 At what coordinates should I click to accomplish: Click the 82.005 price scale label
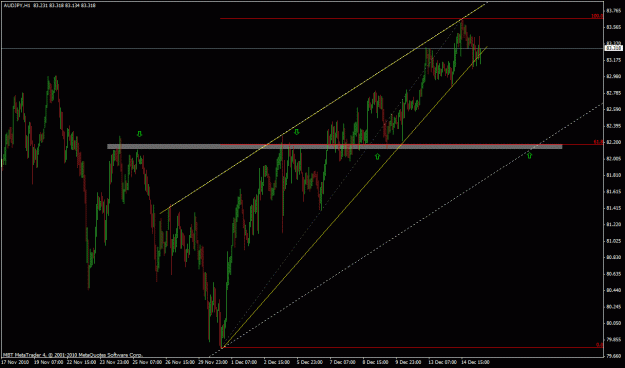coord(614,159)
